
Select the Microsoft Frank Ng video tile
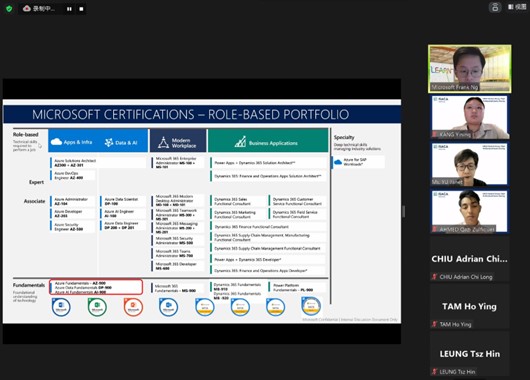click(x=469, y=69)
